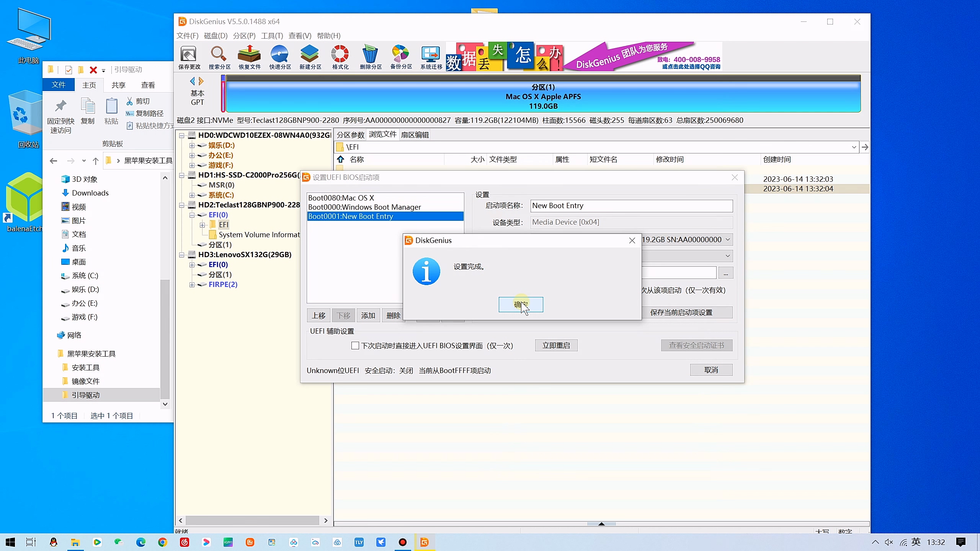The height and width of the screenshot is (551, 980).
Task: Collapse the HD0 WDC disk tree node
Action: [182, 135]
